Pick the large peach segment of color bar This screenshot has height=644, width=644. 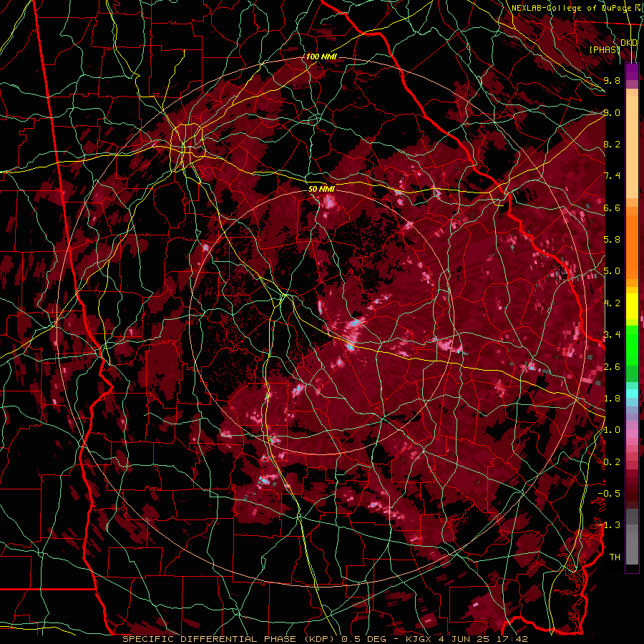632,148
